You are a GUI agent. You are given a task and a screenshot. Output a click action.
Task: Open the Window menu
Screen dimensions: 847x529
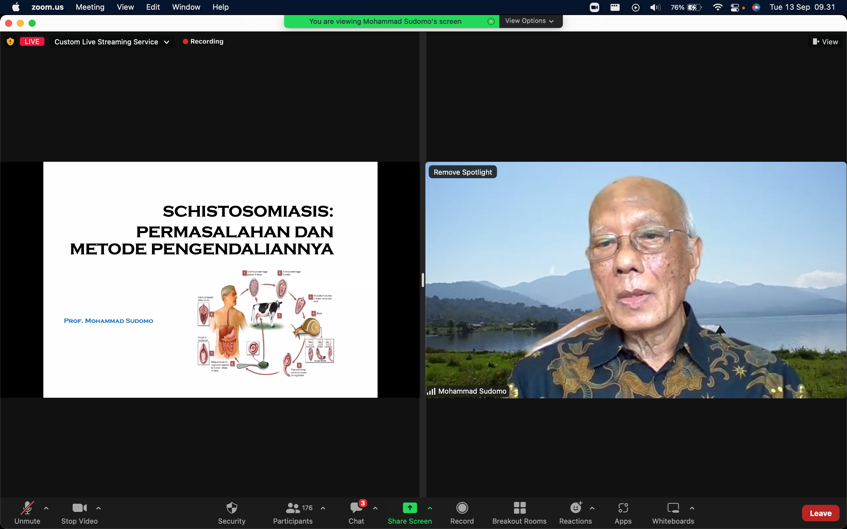click(186, 7)
